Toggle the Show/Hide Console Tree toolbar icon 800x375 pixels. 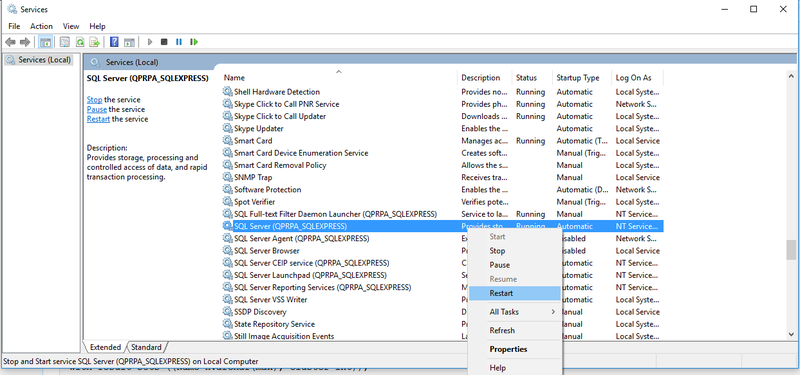coord(45,42)
